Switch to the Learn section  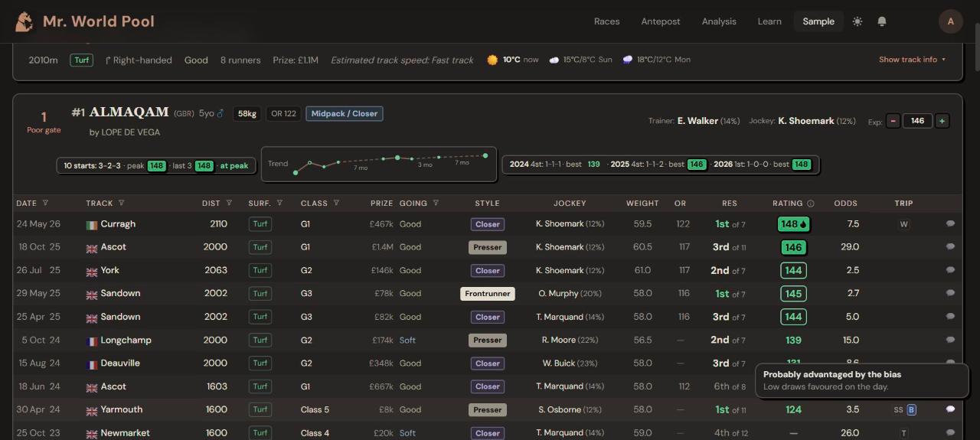click(x=769, y=21)
